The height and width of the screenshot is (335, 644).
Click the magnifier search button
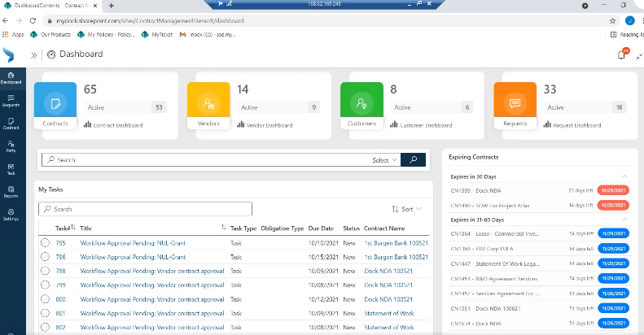coord(414,160)
